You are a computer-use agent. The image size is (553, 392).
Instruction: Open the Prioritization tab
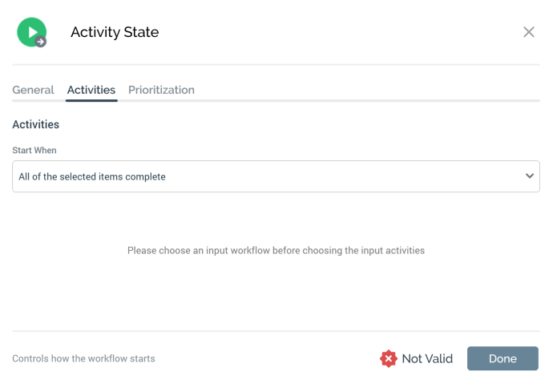(x=161, y=90)
